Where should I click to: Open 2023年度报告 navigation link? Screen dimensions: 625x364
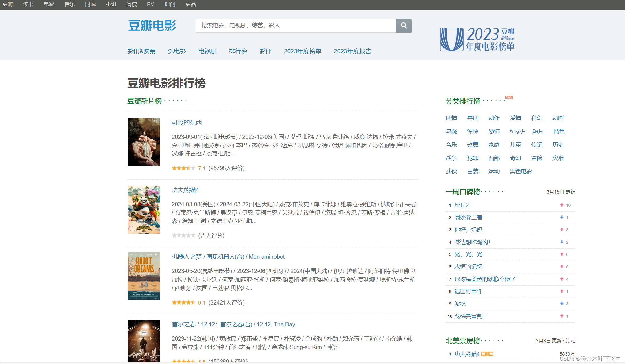[x=352, y=51]
